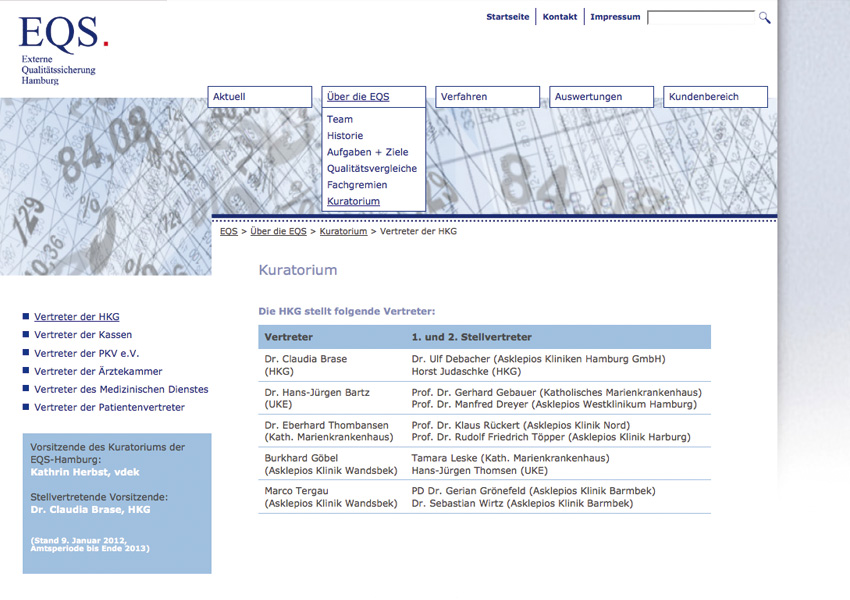Open Vertreter der Ärztekammer in sidebar
Image resolution: width=850 pixels, height=600 pixels.
coord(98,371)
